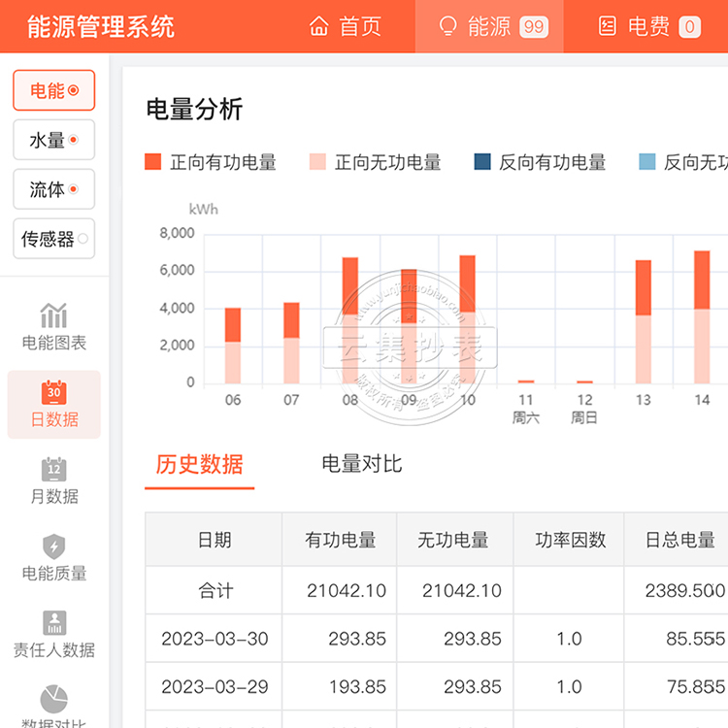Toggle 反向有功电量 legend series
Viewport: 728px width, 728px height.
(x=482, y=162)
